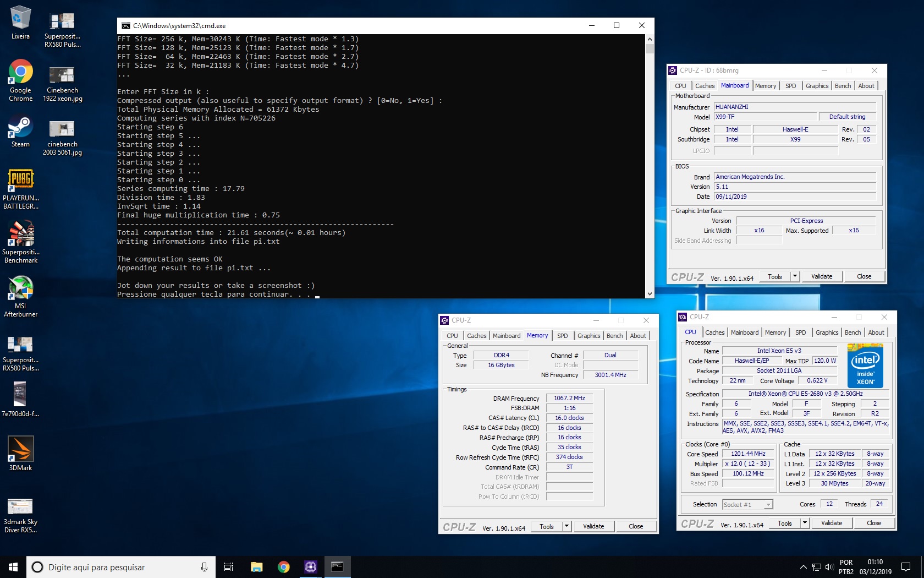Click the Core Speed value 1201.44 MHz

(748, 454)
